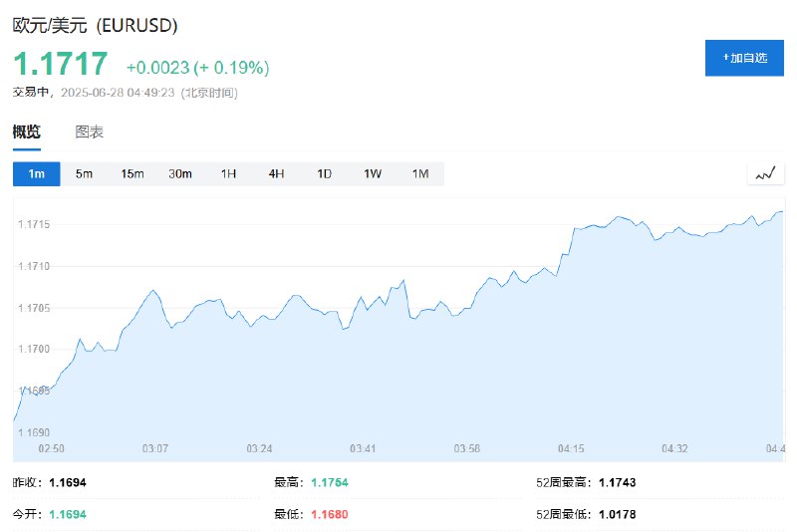Select the 5m timeframe

click(x=85, y=173)
